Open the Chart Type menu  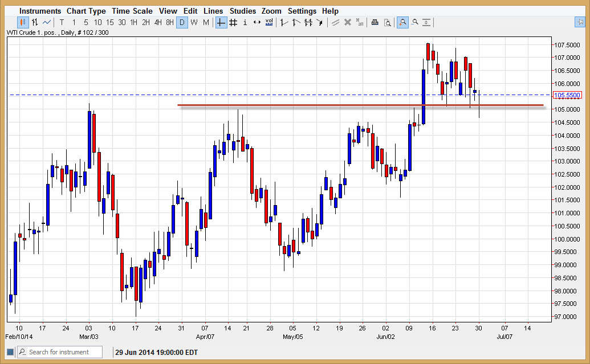point(86,10)
